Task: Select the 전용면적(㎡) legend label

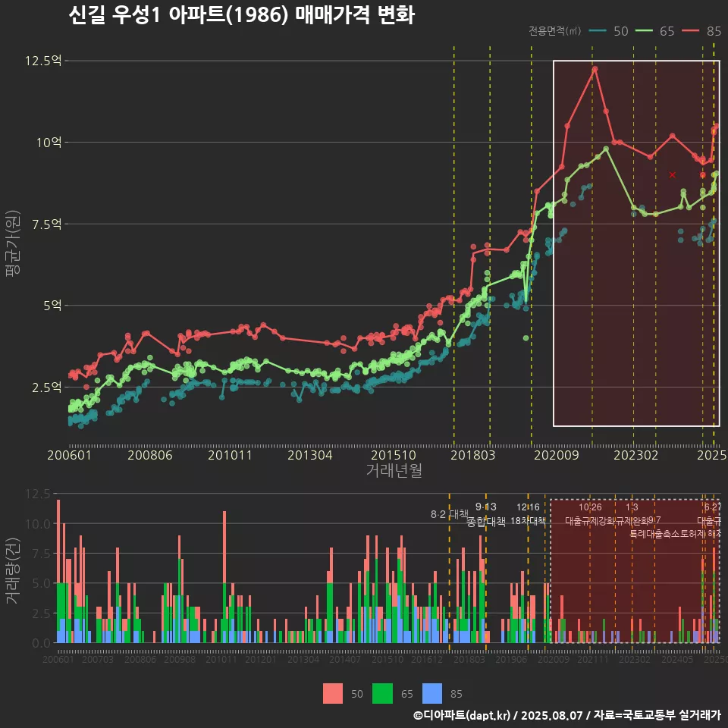Action: coord(555,31)
